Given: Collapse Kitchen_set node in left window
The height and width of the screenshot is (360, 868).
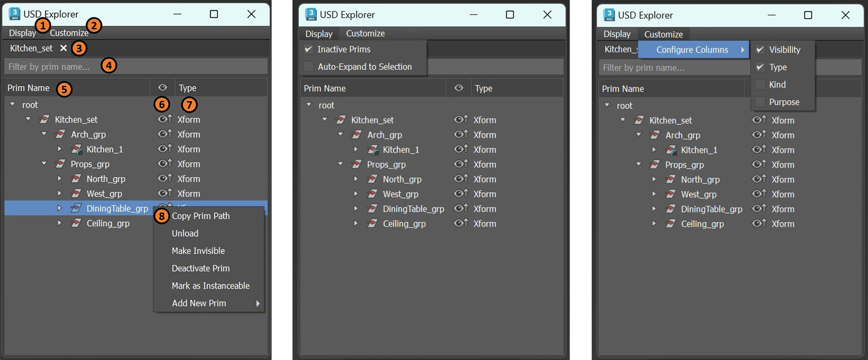Looking at the screenshot, I should coord(28,119).
